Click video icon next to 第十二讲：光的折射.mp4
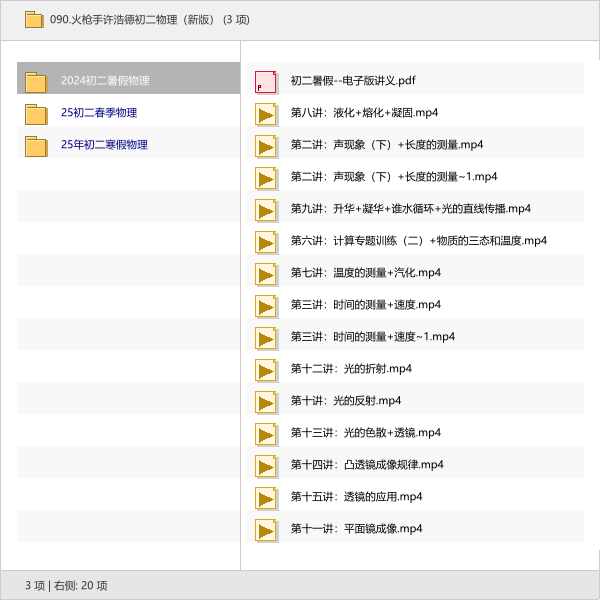 coord(265,369)
